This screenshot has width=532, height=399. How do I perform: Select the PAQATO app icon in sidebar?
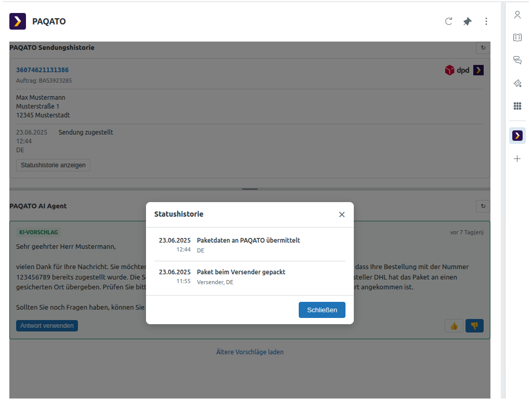tap(517, 136)
